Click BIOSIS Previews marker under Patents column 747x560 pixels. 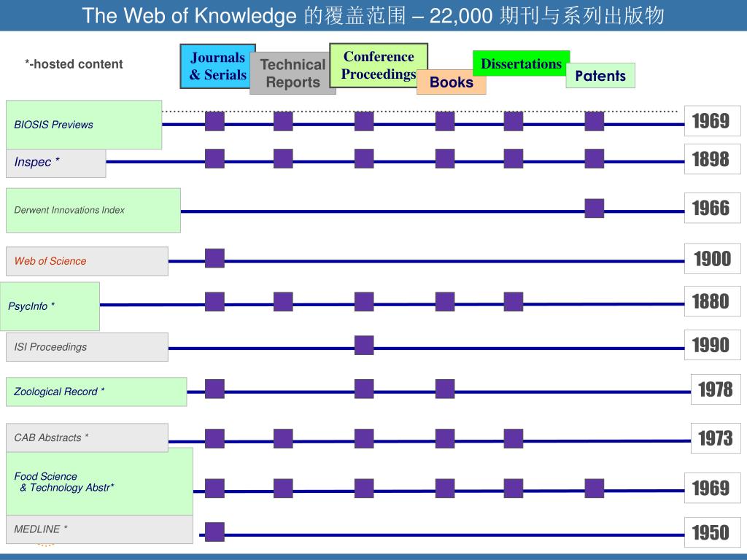(594, 122)
